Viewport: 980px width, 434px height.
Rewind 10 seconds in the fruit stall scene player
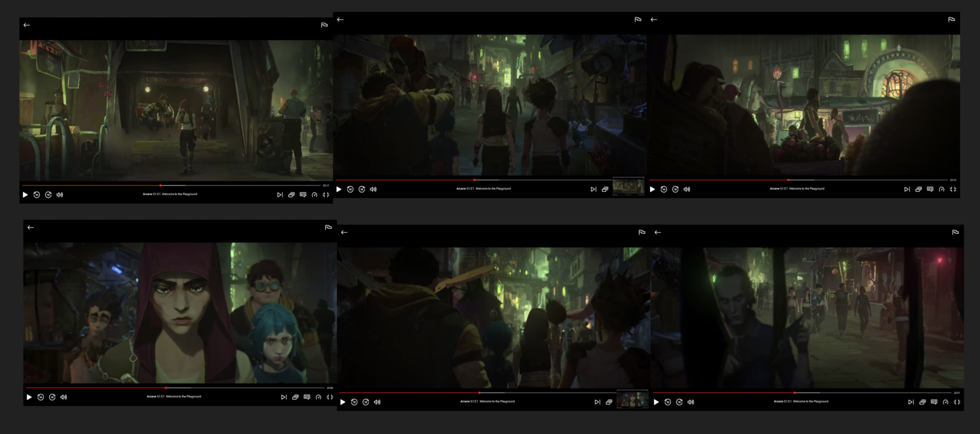point(664,189)
